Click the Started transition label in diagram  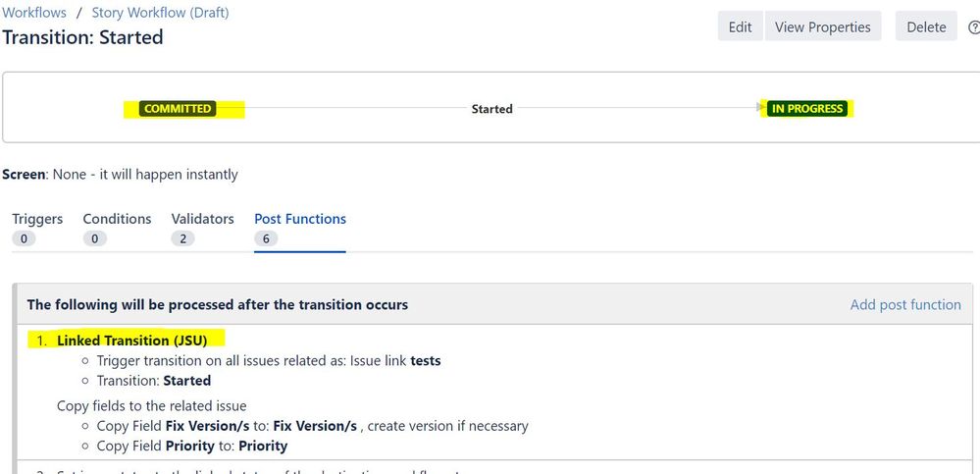491,109
